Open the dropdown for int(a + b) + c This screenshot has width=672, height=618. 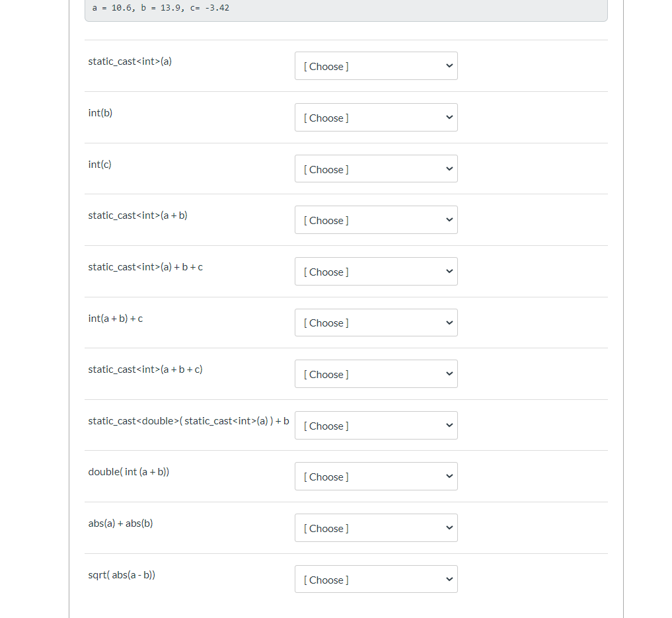pyautogui.click(x=376, y=323)
